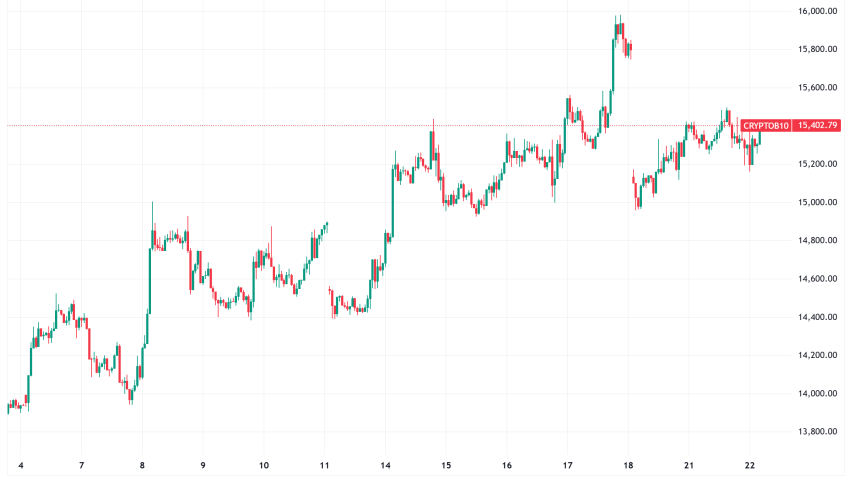Select the 14,000.00 price axis label

click(x=817, y=394)
